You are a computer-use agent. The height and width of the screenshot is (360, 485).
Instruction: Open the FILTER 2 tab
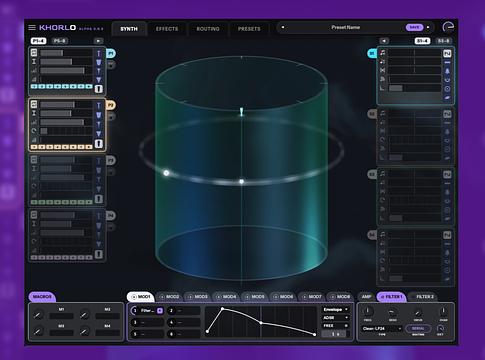422,296
